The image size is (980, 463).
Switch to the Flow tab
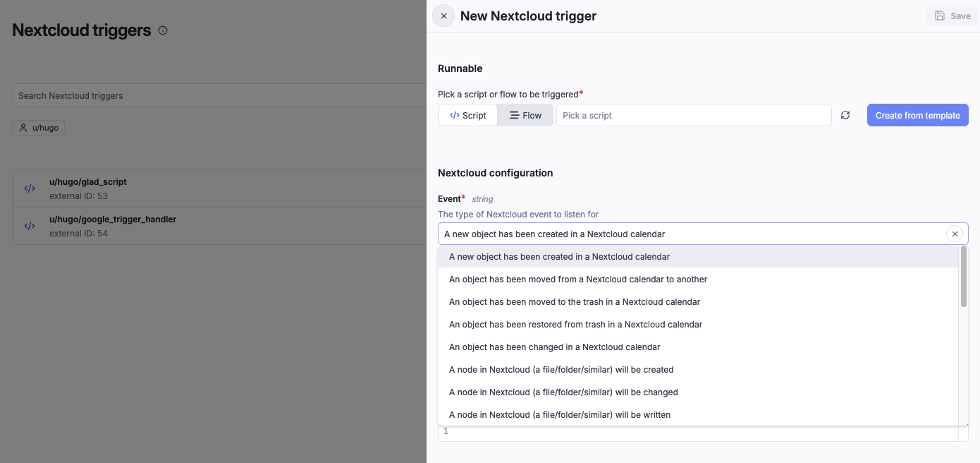pos(525,114)
